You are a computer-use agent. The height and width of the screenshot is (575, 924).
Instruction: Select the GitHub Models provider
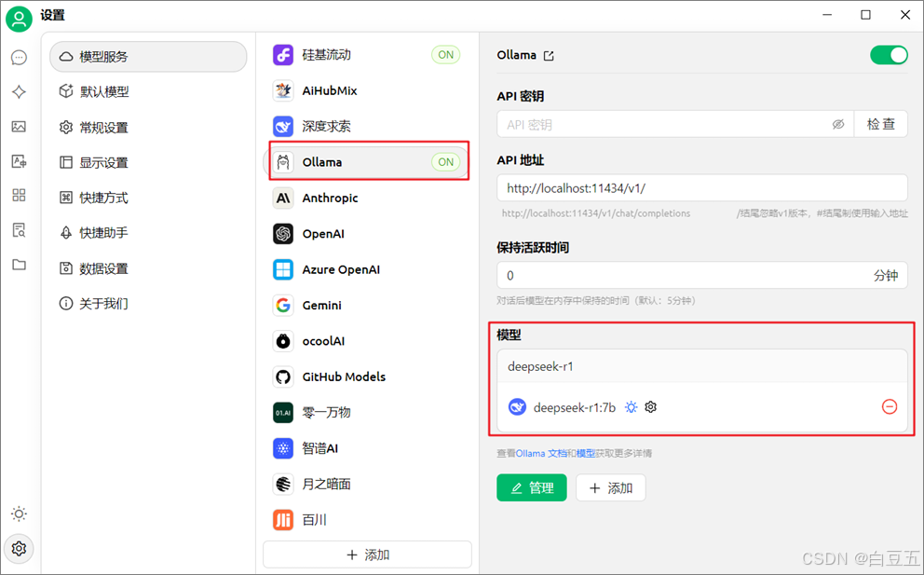(367, 376)
